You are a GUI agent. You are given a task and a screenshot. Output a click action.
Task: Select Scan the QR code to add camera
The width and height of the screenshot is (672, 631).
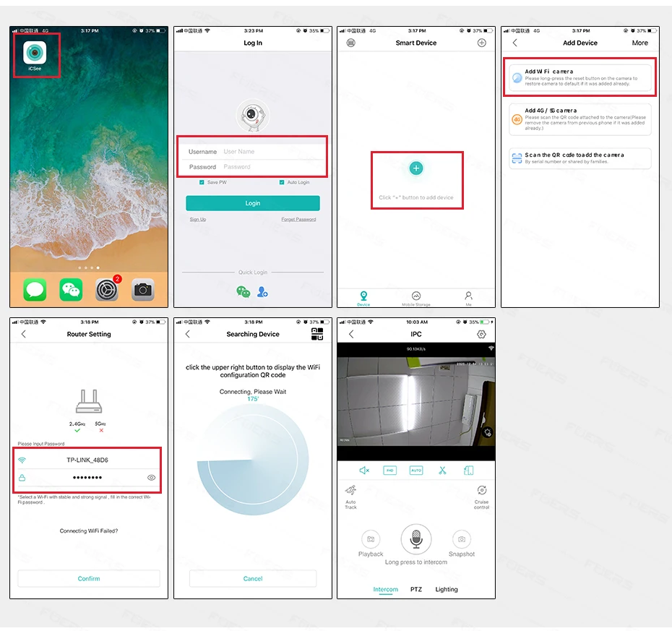click(x=580, y=158)
